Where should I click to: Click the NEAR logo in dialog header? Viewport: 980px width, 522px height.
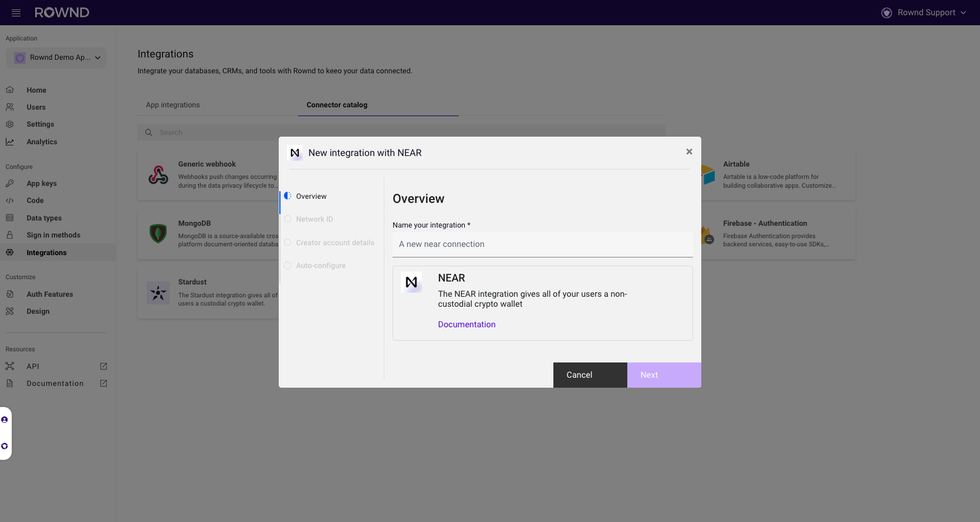[x=295, y=152]
